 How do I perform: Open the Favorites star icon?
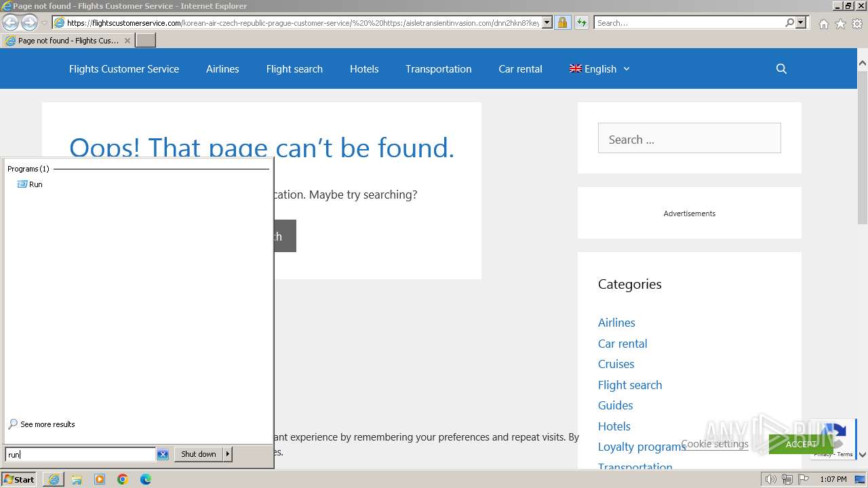(x=840, y=24)
